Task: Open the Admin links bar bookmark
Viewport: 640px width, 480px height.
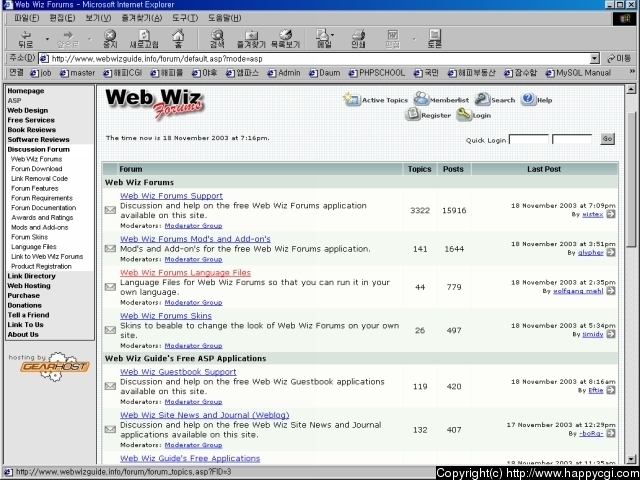Action: coord(284,73)
